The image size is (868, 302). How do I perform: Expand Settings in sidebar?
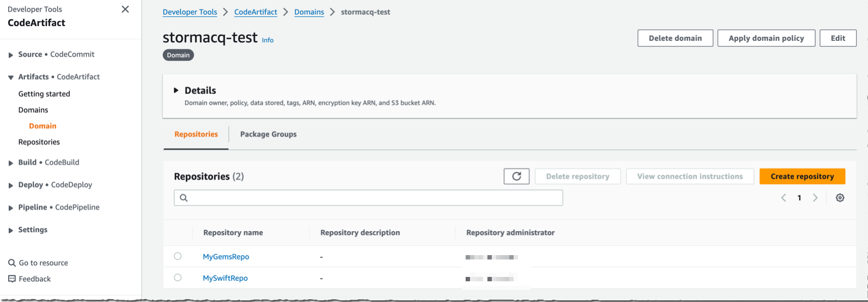(10, 231)
